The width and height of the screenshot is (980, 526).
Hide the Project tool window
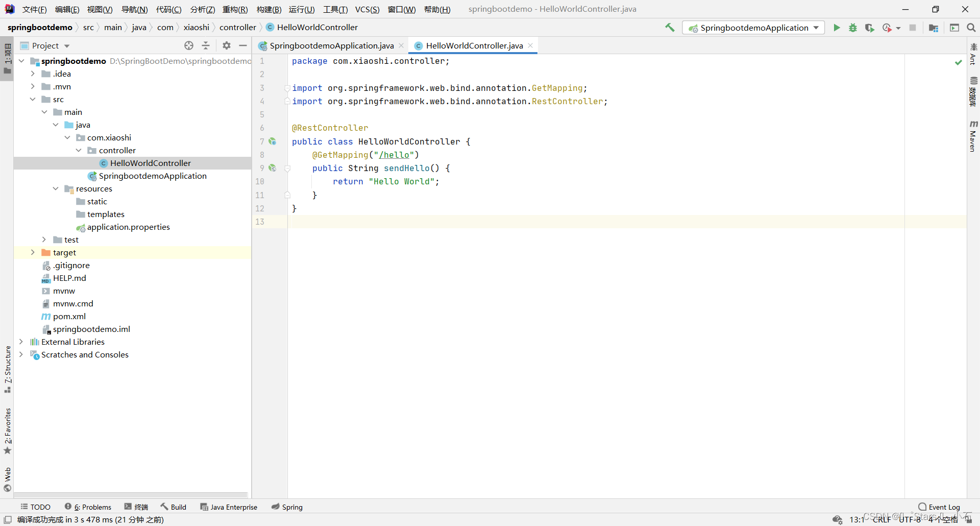click(243, 45)
